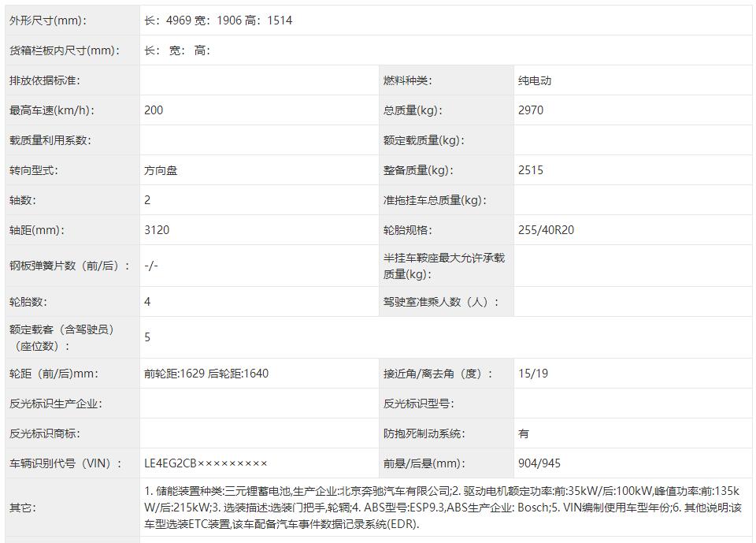This screenshot has height=543, width=756.
Task: Select the leaf spring value -/-
Action: click(151, 266)
